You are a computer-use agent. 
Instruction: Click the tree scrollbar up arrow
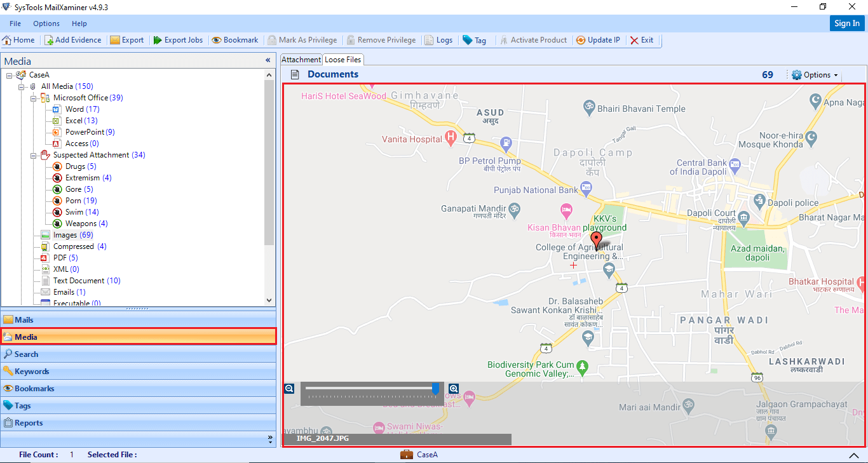pyautogui.click(x=269, y=74)
